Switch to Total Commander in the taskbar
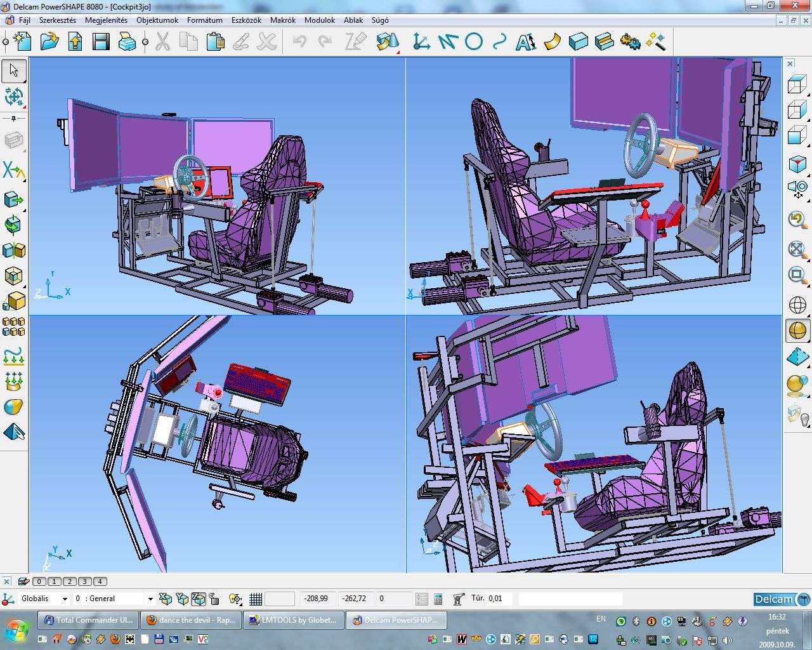The width and height of the screenshot is (812, 650). 88,620
